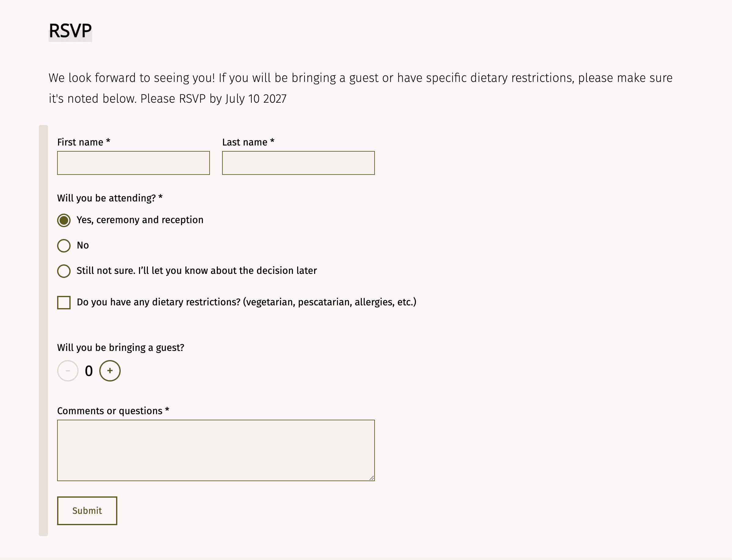
Task: Click the "Will you be attending?" label
Action: point(106,198)
